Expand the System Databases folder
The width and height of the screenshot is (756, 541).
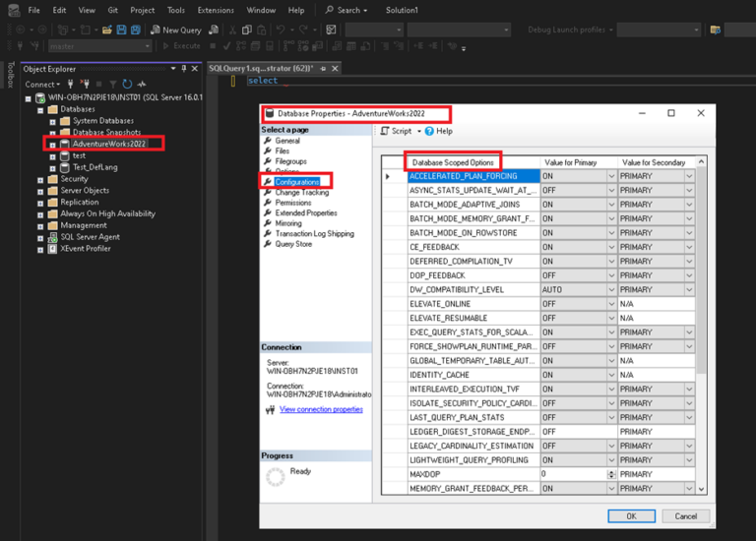pyautogui.click(x=53, y=121)
